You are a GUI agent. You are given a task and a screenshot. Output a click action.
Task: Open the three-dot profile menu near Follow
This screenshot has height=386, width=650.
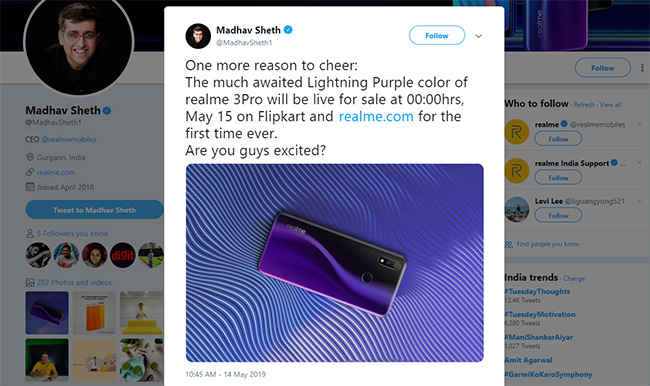pos(642,68)
